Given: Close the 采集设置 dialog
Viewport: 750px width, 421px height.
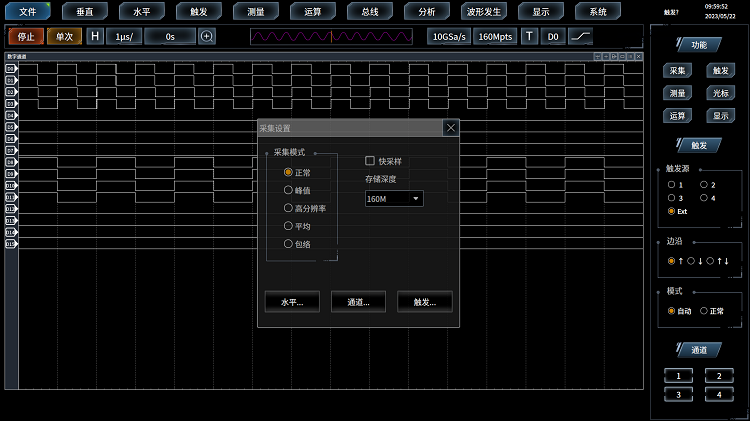Looking at the screenshot, I should (x=451, y=128).
